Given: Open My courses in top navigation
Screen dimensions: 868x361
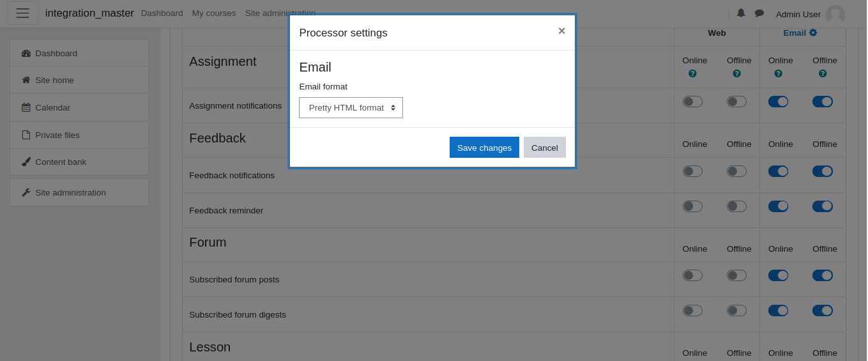Looking at the screenshot, I should pyautogui.click(x=214, y=13).
